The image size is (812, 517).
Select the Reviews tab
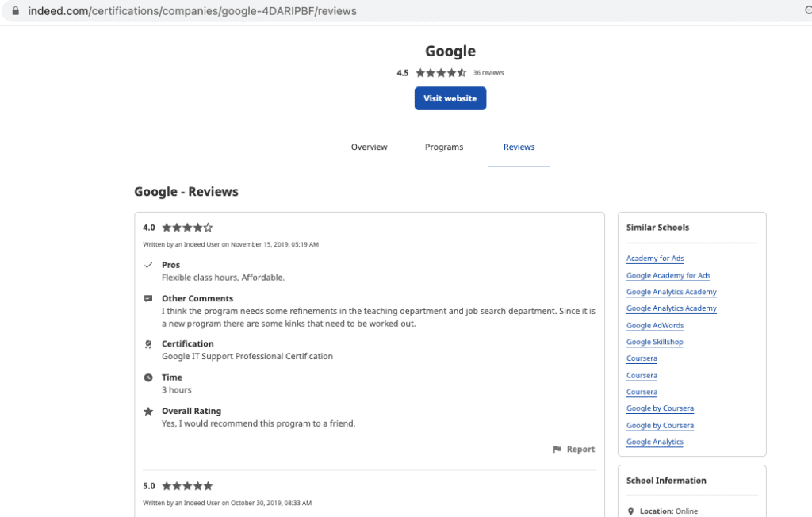[519, 147]
